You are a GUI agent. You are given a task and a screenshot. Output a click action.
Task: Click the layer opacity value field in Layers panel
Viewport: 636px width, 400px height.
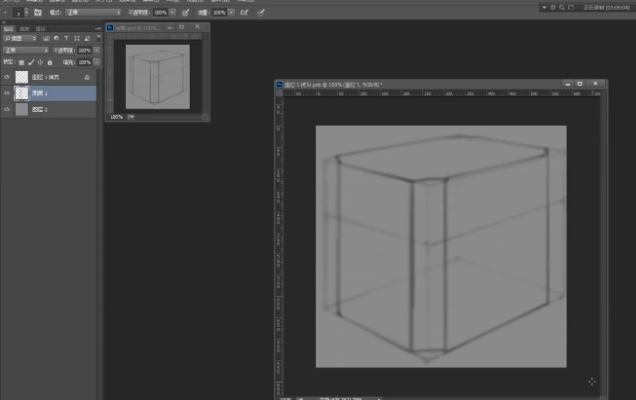(x=84, y=50)
